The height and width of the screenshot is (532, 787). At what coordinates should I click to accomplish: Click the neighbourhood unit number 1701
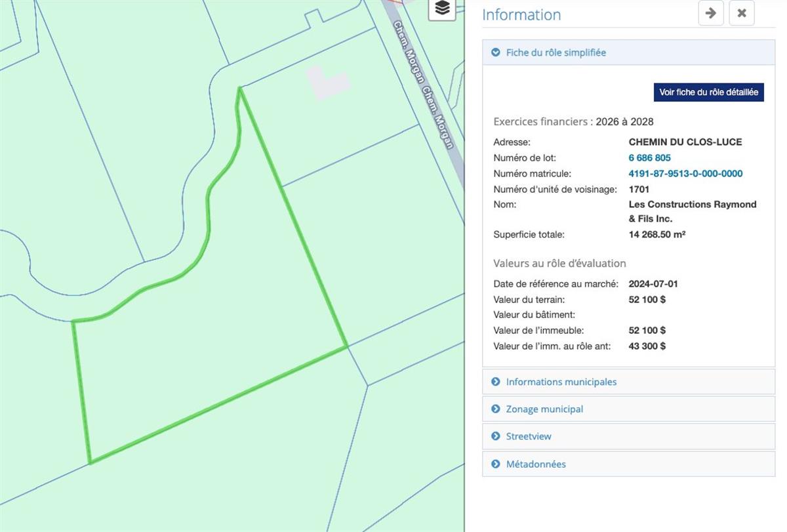[639, 190]
